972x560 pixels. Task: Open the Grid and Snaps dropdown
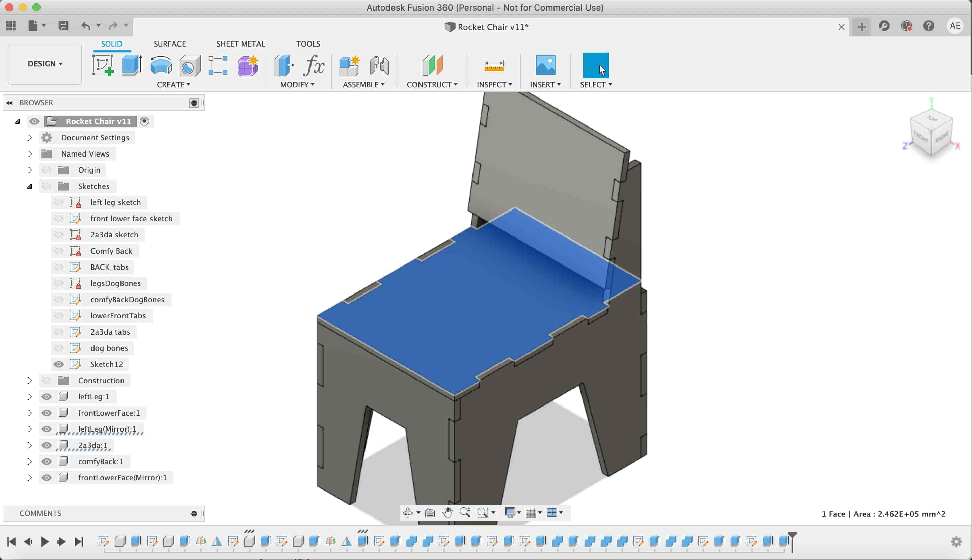pyautogui.click(x=534, y=512)
